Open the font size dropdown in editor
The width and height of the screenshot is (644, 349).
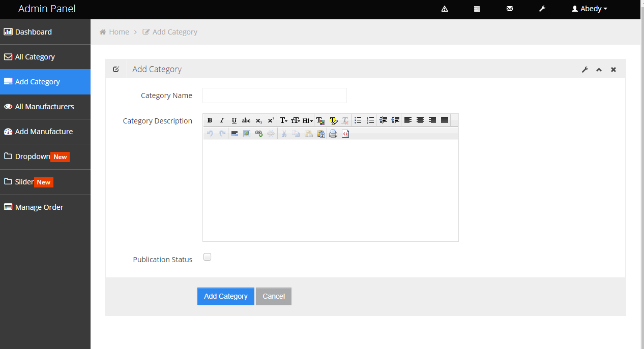296,120
